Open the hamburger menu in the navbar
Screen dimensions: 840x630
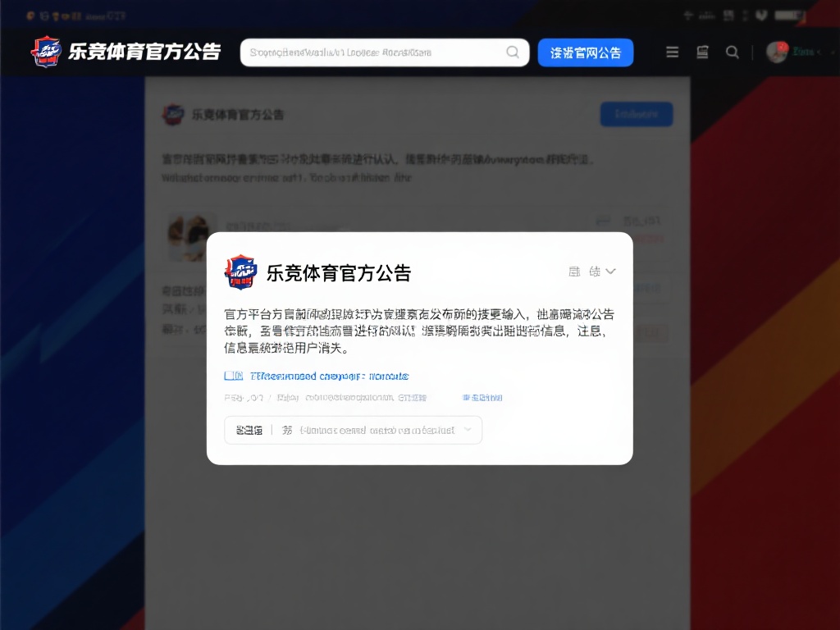point(672,52)
